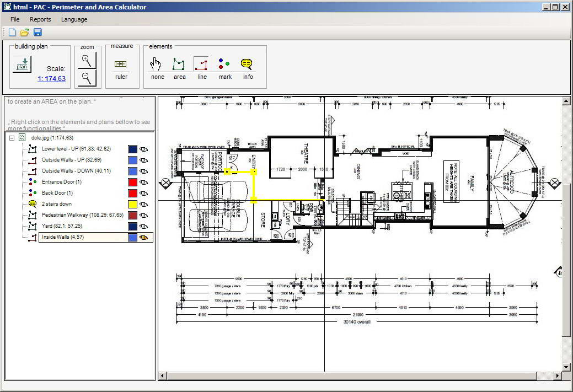Change Entrance Door red color swatch
The width and height of the screenshot is (573, 392).
[x=133, y=182]
